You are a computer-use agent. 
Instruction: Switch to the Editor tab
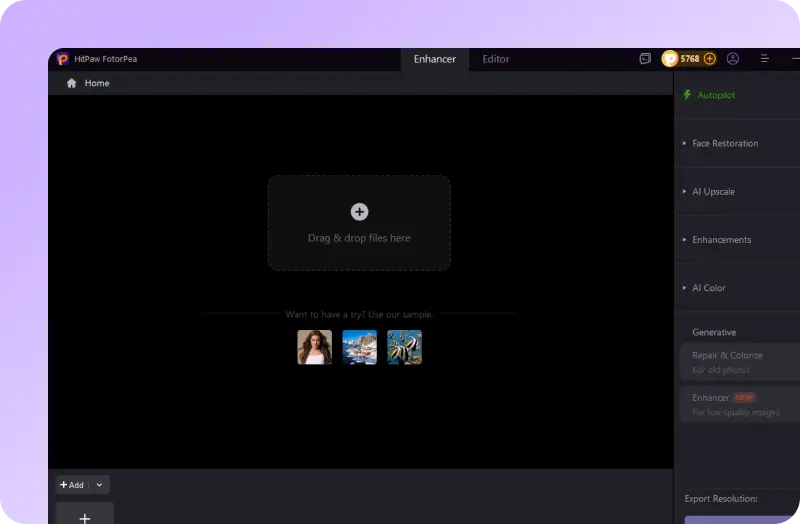tap(496, 59)
